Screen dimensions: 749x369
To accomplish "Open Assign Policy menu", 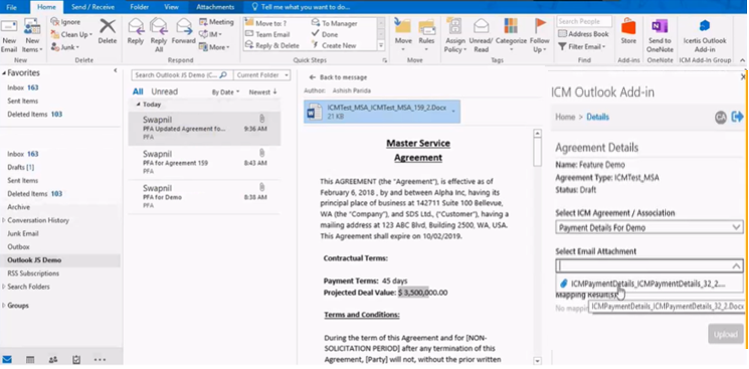I will click(455, 36).
